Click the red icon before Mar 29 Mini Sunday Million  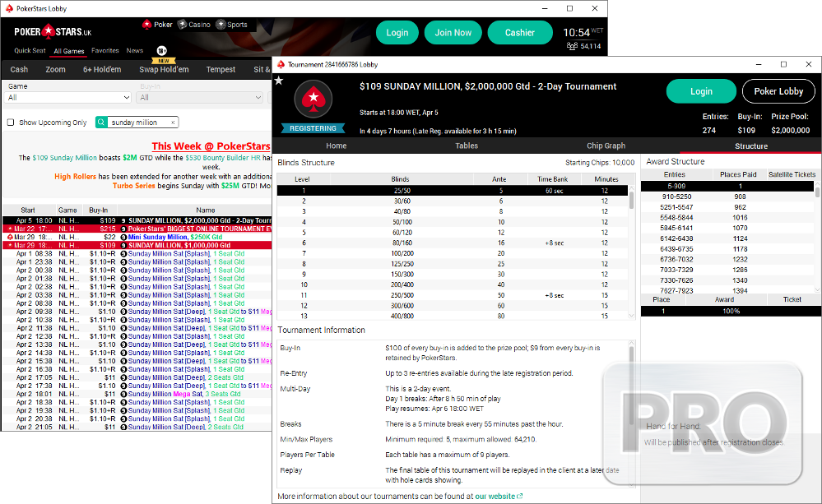click(x=10, y=238)
